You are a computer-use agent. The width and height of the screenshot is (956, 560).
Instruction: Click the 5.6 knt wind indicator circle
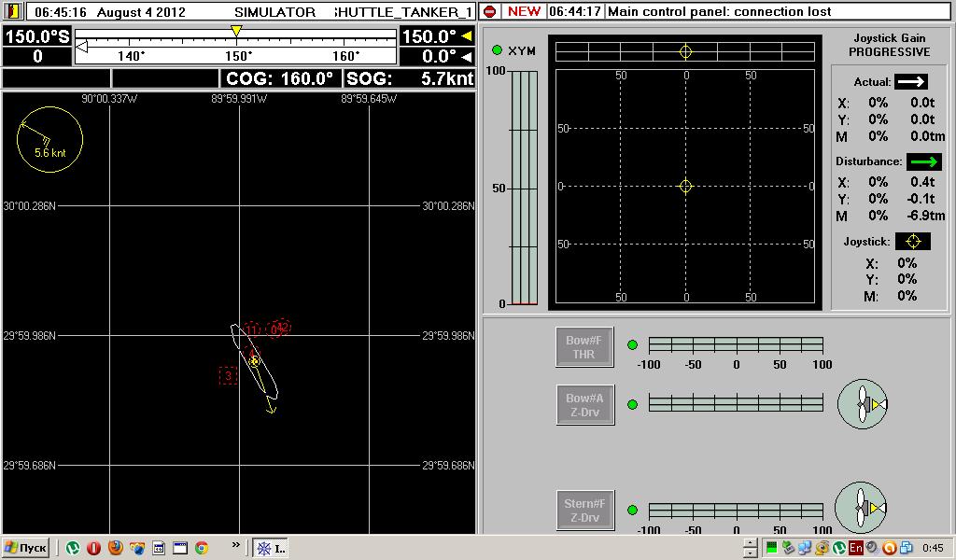[49, 140]
